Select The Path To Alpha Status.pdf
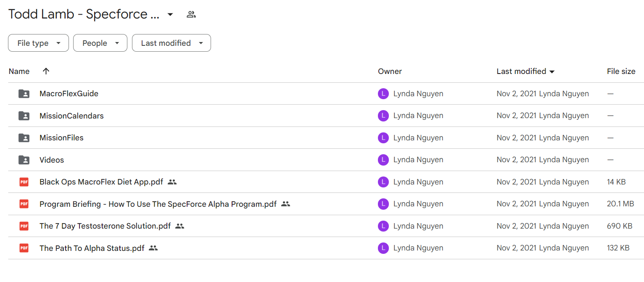The image size is (644, 282). click(x=92, y=248)
